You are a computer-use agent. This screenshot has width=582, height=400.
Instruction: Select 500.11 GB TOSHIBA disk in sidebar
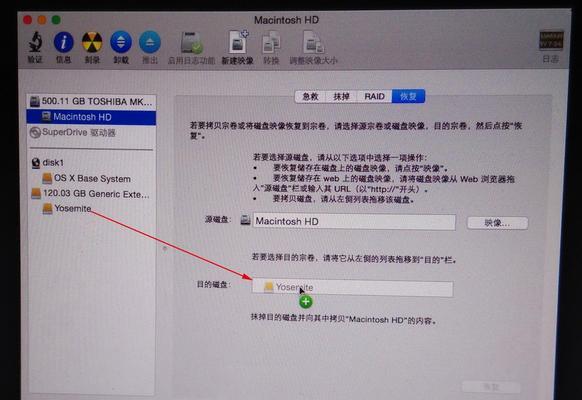pos(91,102)
